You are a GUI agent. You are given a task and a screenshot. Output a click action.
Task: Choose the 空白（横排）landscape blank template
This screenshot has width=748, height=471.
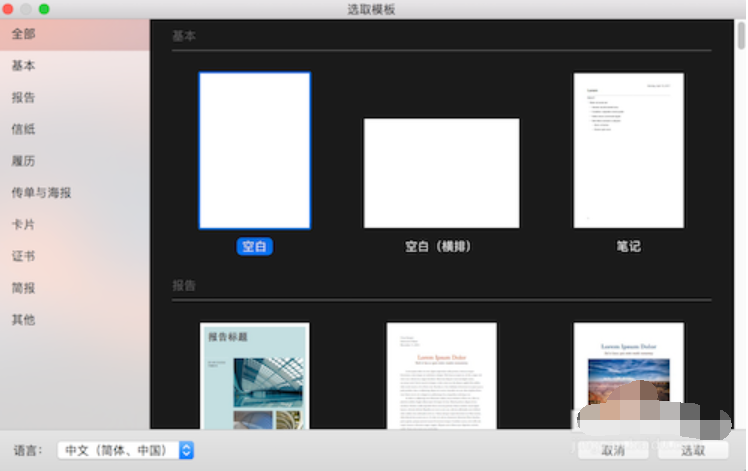[x=441, y=172]
